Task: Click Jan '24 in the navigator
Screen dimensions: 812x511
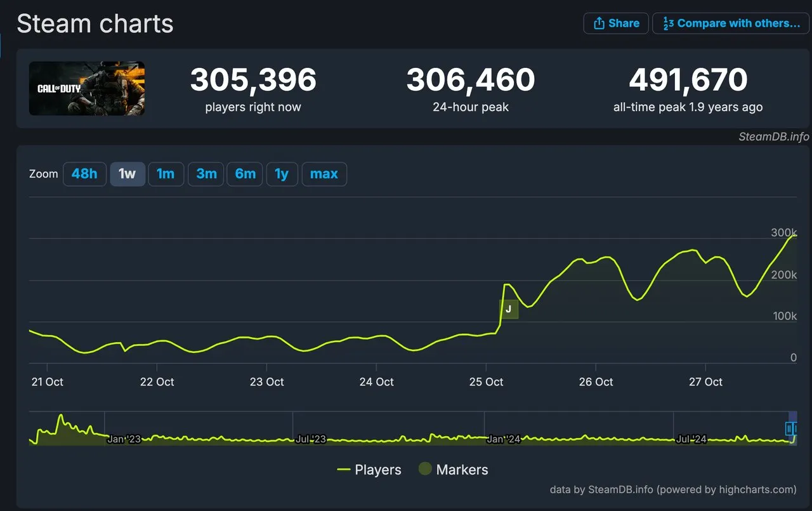Action: pyautogui.click(x=504, y=439)
